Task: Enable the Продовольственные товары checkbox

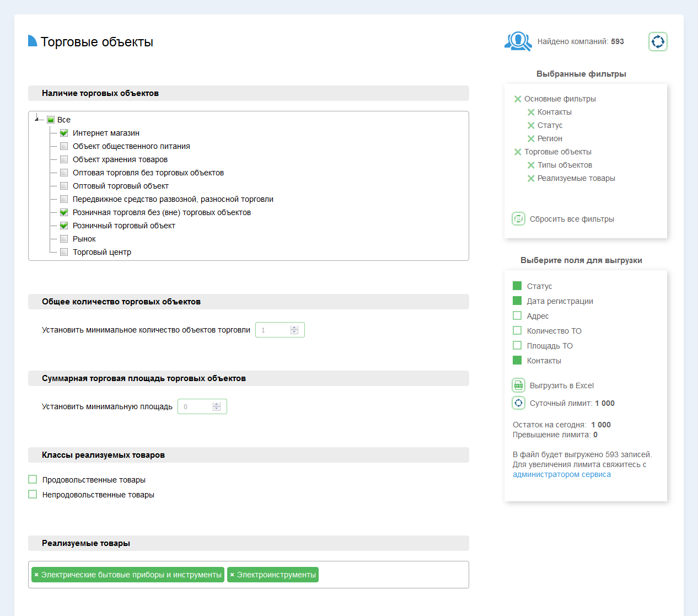Action: click(33, 480)
